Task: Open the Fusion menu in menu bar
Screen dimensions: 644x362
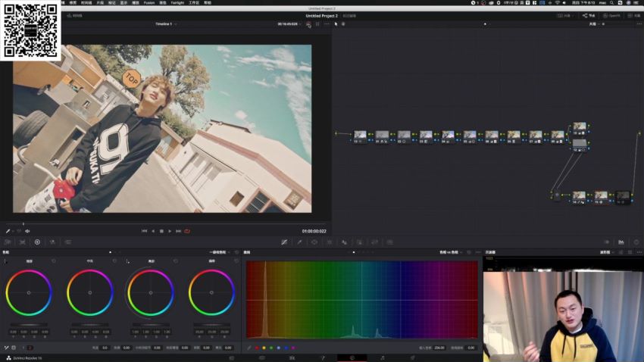Action: coord(149,2)
